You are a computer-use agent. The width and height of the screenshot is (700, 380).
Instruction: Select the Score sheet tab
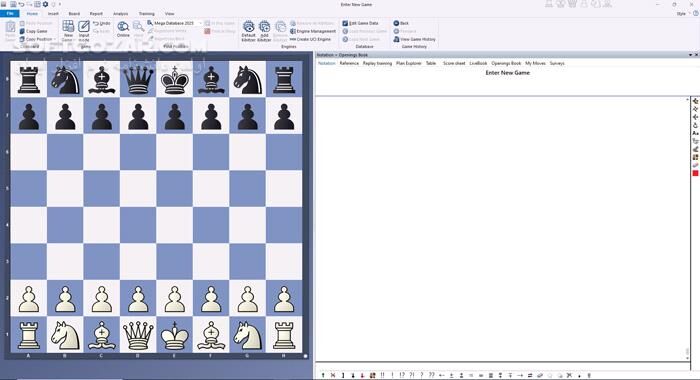454,63
